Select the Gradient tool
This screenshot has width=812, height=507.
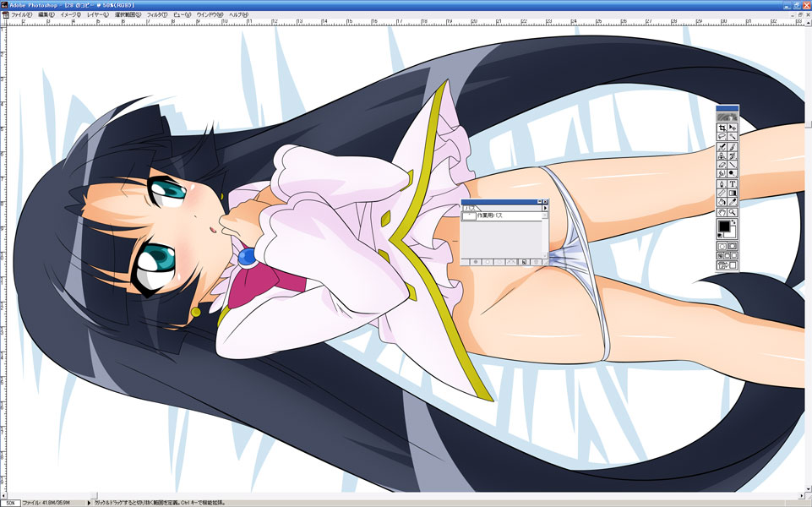click(733, 194)
